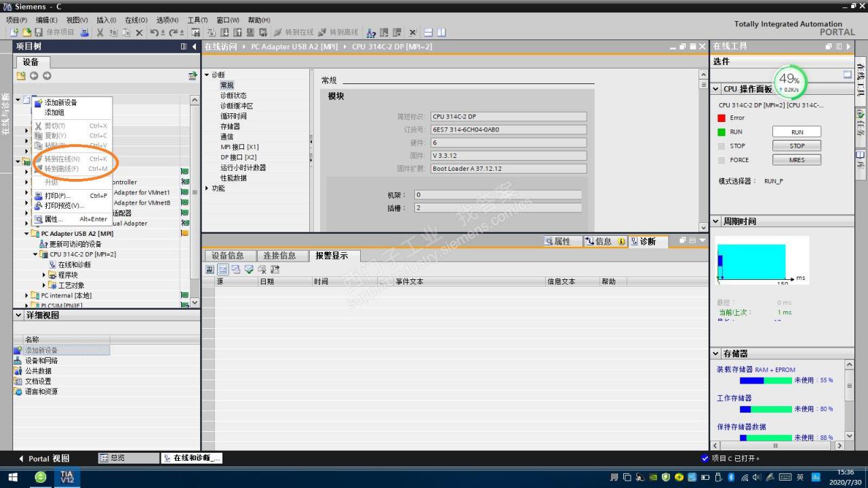The width and height of the screenshot is (868, 488).
Task: Collapse PC Adapter USB A2 [MPI] node
Action: 27,234
